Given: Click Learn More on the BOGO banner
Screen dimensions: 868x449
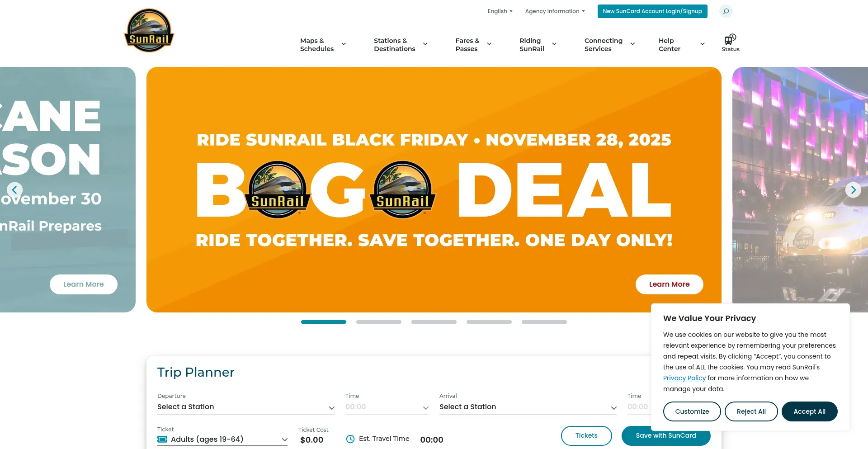Looking at the screenshot, I should coord(669,284).
